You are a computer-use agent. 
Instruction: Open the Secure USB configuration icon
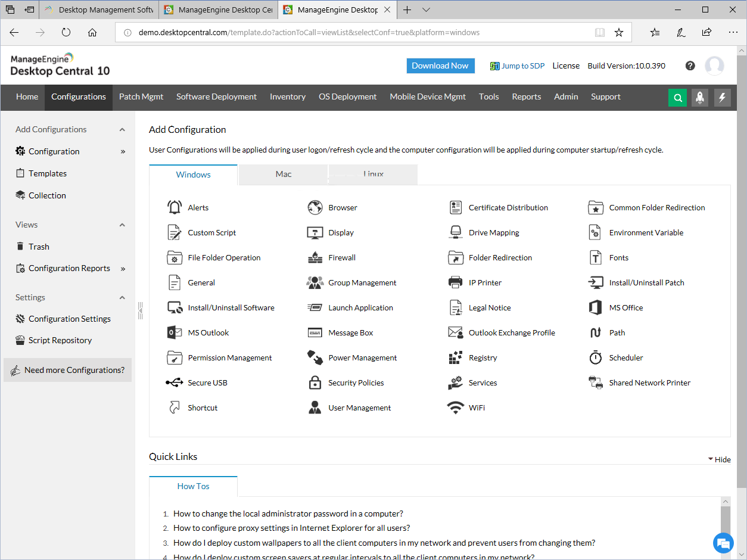(175, 383)
